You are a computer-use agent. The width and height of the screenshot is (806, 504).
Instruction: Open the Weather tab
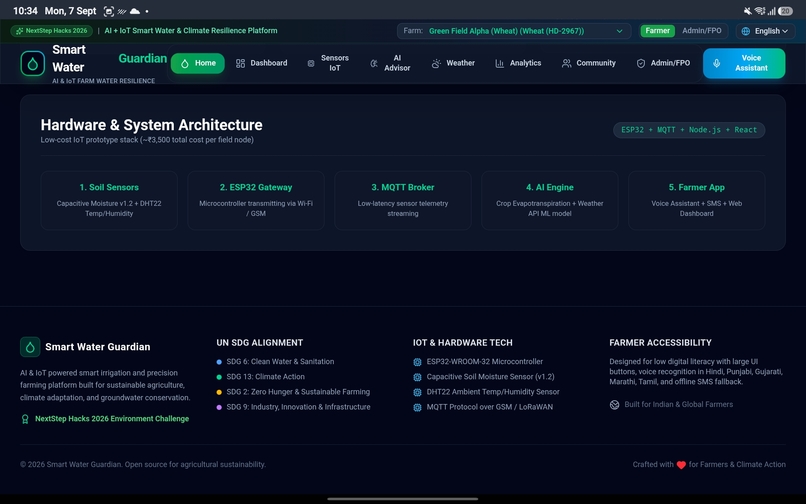coord(453,63)
